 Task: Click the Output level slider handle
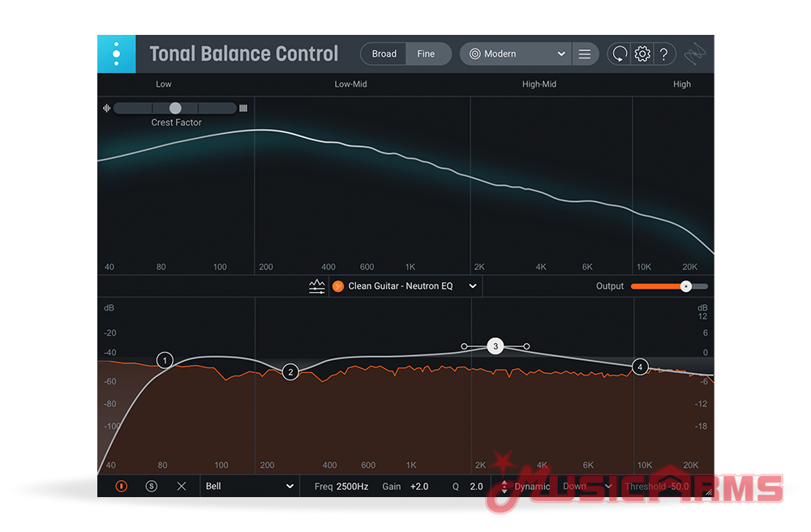coord(686,286)
